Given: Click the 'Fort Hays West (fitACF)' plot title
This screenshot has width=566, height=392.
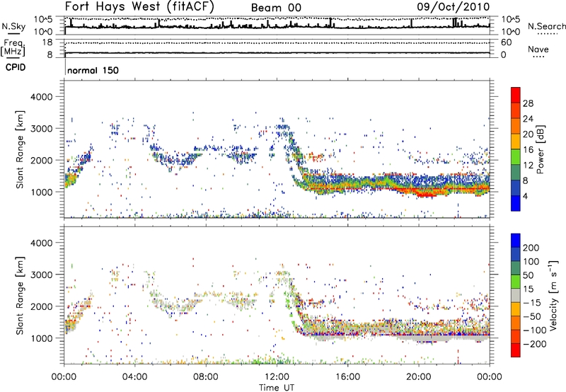Looking at the screenshot, I should click(139, 6).
